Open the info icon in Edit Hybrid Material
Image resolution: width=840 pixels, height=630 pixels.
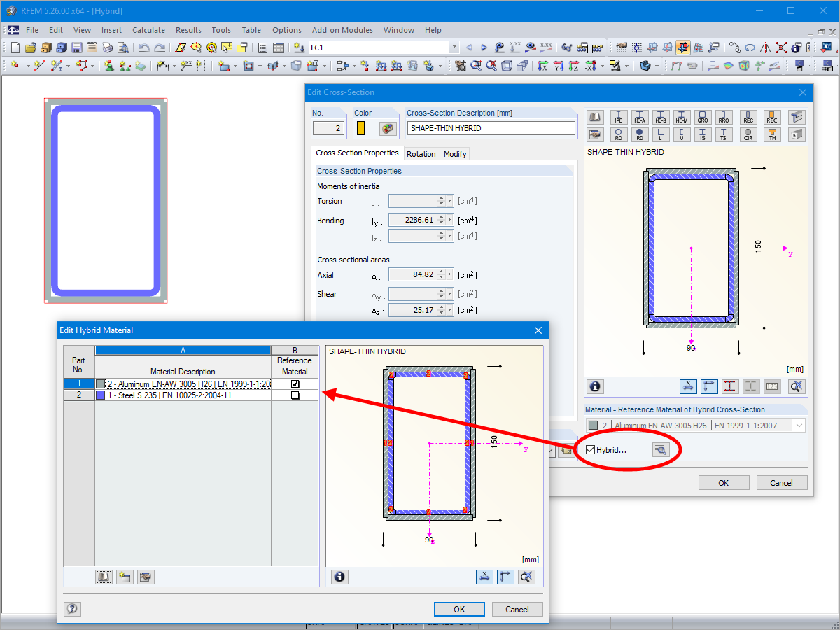tap(339, 577)
